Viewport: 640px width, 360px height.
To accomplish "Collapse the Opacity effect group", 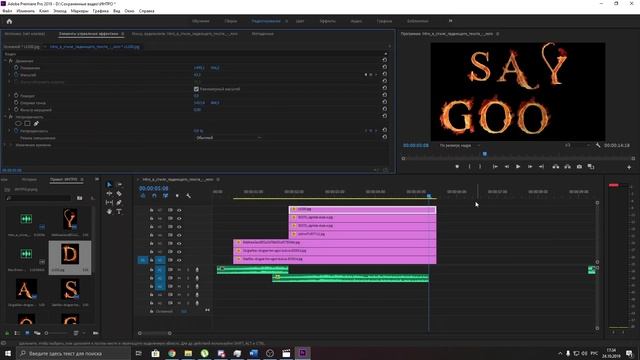I will (5, 117).
